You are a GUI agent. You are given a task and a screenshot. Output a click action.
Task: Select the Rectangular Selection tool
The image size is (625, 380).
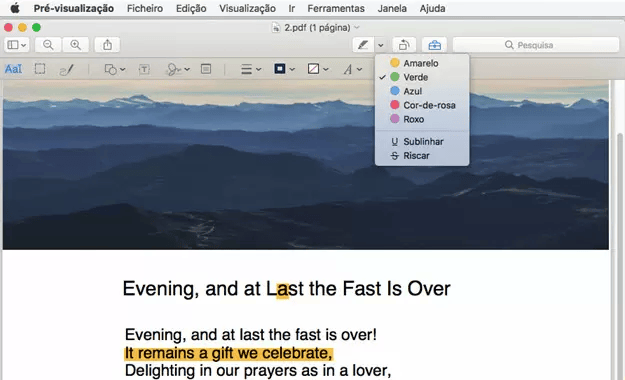pyautogui.click(x=40, y=69)
